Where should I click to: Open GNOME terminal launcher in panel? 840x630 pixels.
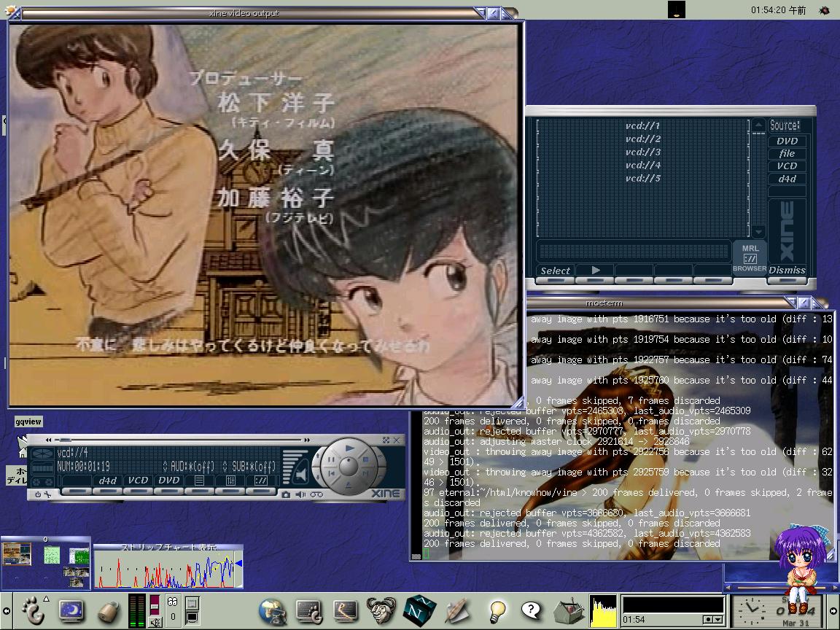[x=309, y=612]
